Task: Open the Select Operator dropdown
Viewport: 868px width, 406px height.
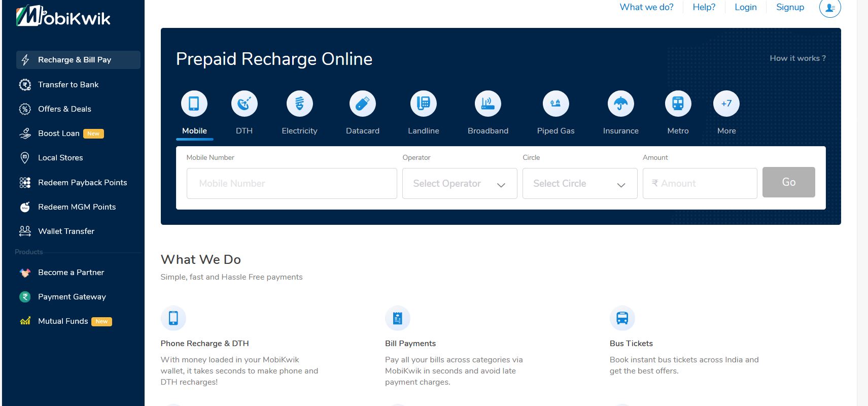Action: click(x=460, y=183)
